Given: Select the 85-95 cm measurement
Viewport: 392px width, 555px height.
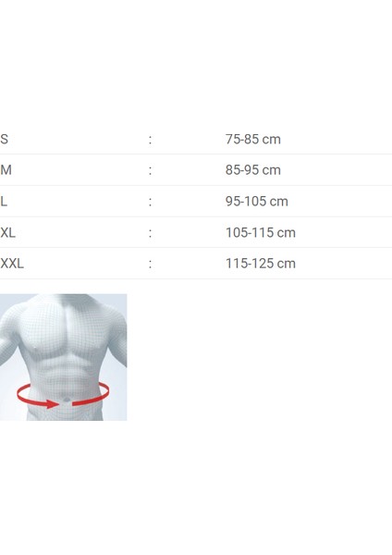Looking at the screenshot, I should point(253,170).
